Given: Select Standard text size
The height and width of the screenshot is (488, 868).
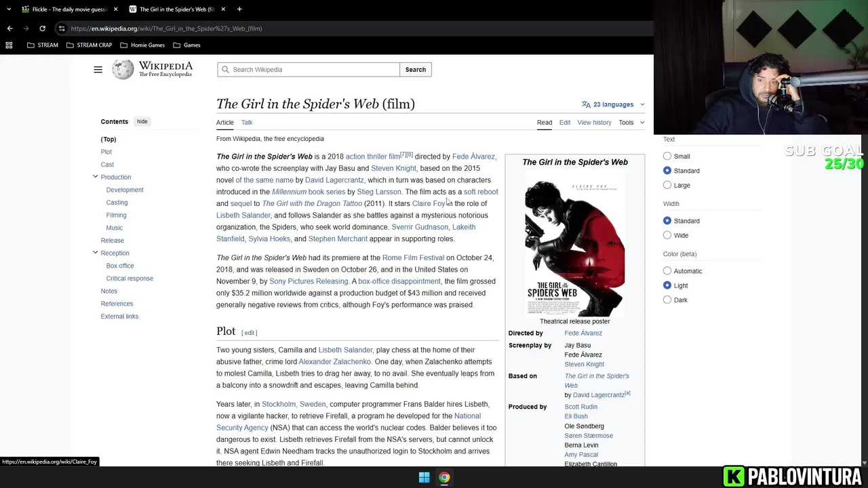Looking at the screenshot, I should pyautogui.click(x=667, y=171).
